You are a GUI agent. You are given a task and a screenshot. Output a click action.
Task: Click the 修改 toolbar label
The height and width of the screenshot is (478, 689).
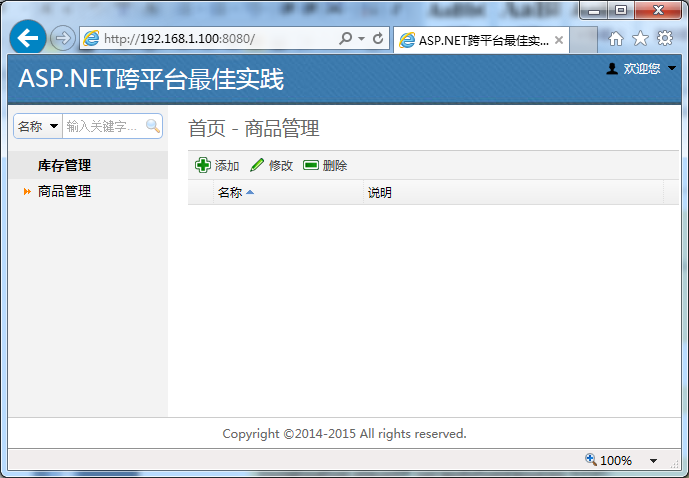click(281, 166)
